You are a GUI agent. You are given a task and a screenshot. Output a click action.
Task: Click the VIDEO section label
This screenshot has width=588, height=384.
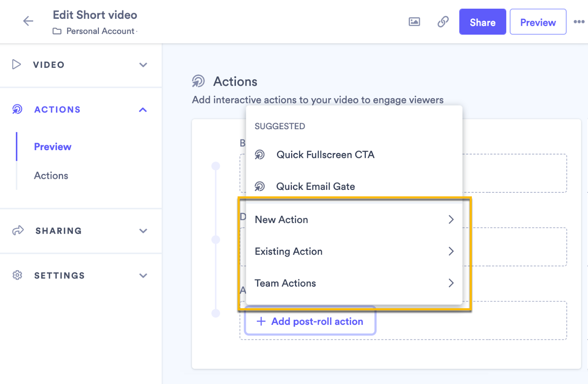coord(49,65)
